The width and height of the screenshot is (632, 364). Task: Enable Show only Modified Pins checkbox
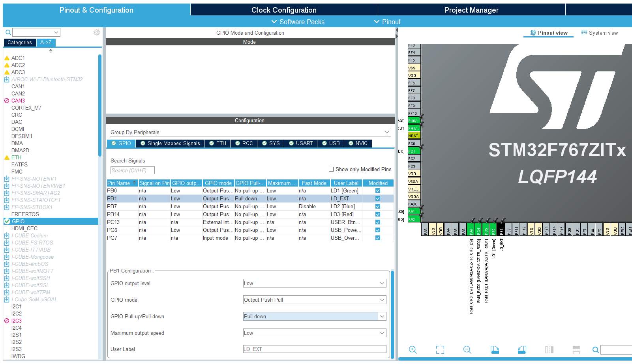[331, 169]
